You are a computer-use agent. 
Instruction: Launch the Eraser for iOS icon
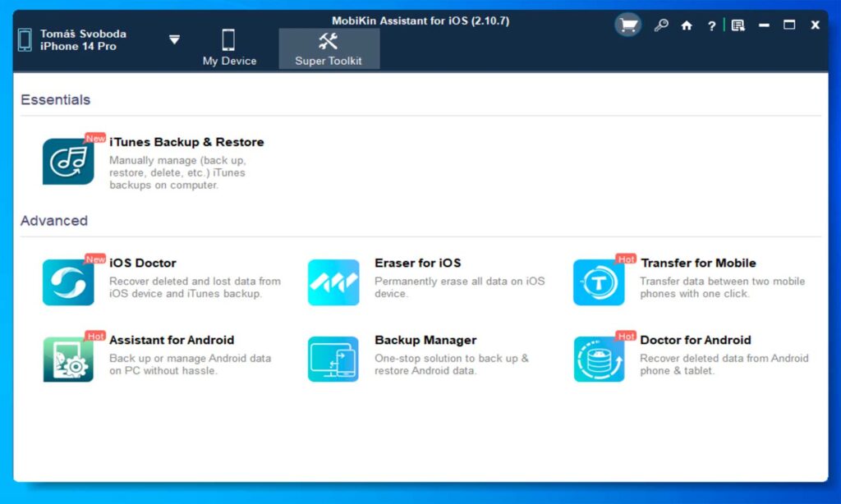[x=333, y=282]
